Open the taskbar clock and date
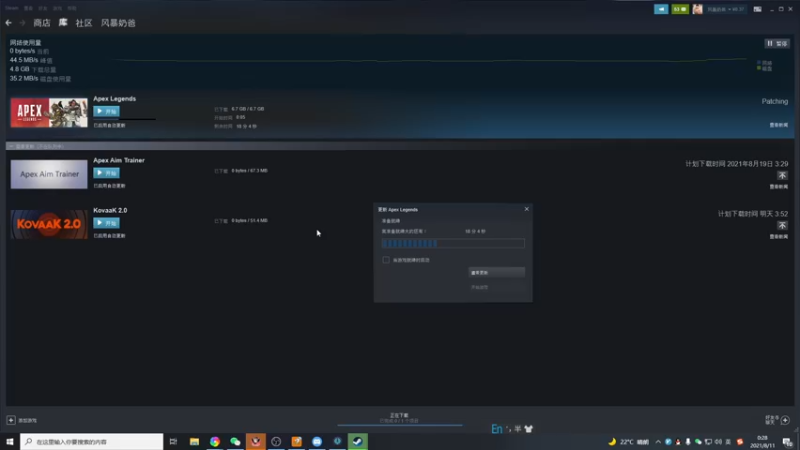 763,442
